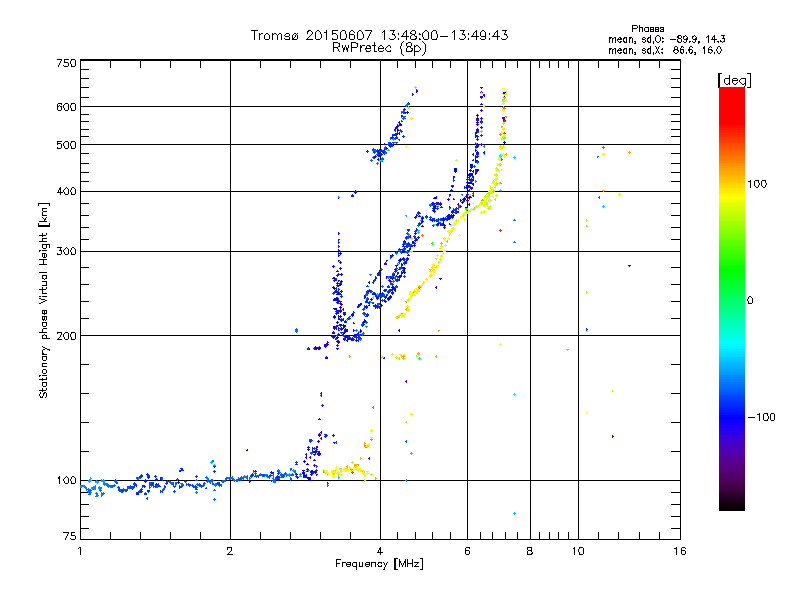Click the y-axis tick label '100'
The width and height of the screenshot is (800, 600).
(66, 481)
